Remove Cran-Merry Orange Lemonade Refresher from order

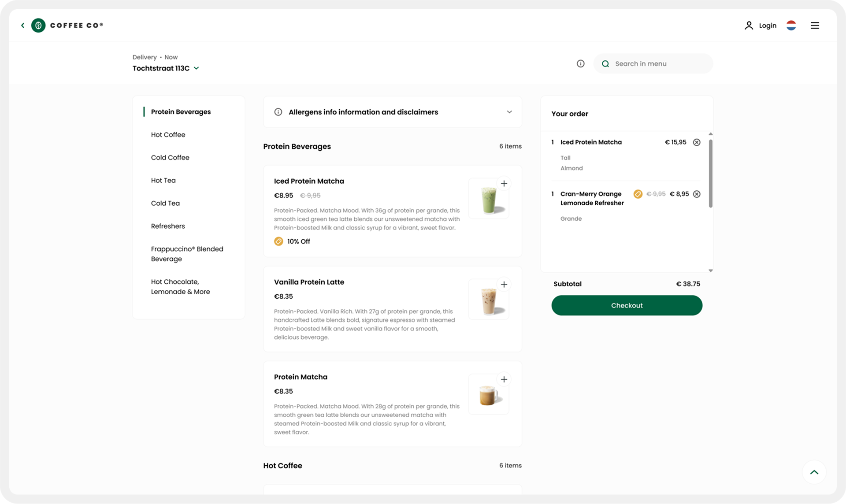(697, 194)
